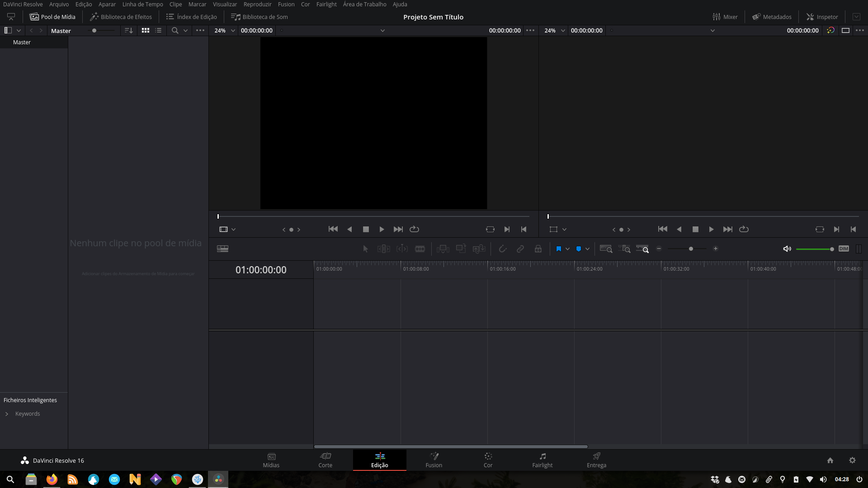Open source clip name dropdown
This screenshot has height=488, width=868.
pos(382,30)
